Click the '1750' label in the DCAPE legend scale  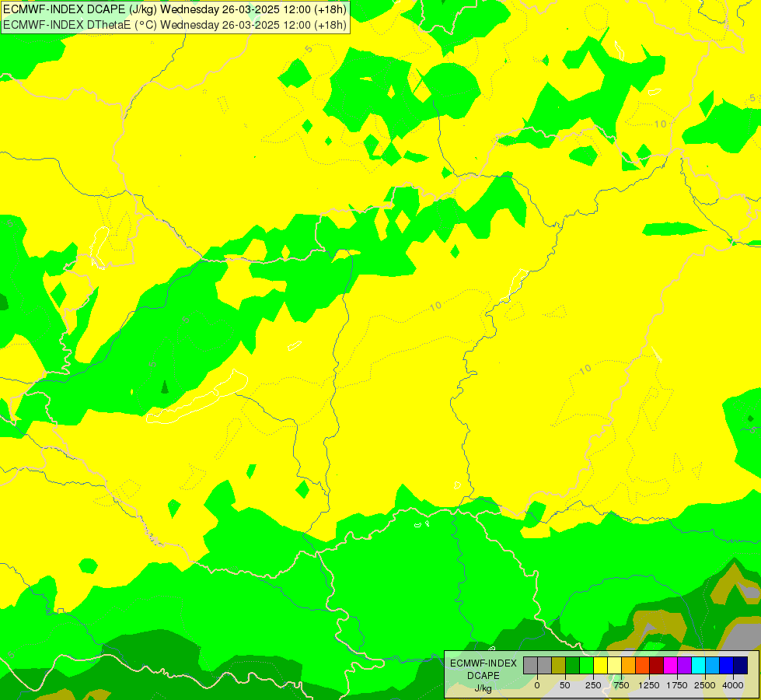coord(677,685)
